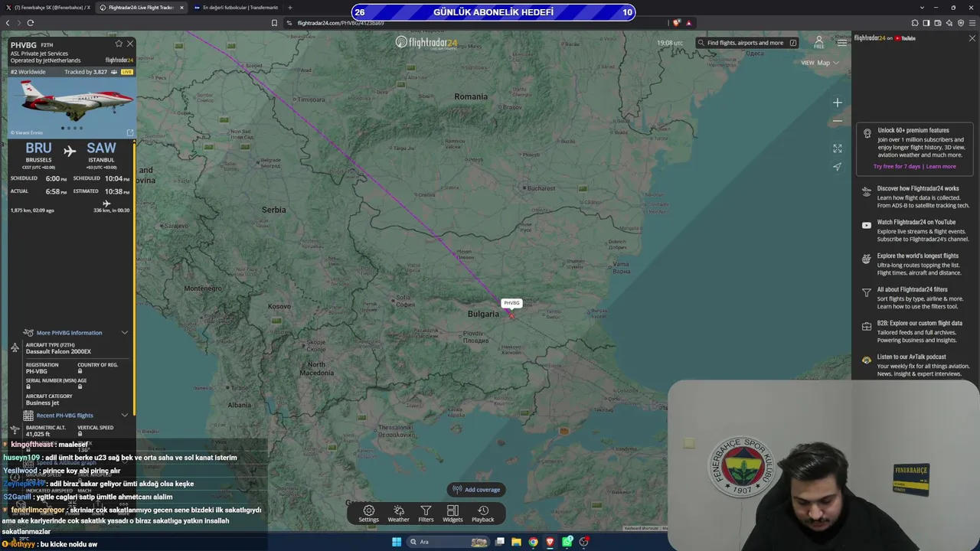
Task: Switch to the Transfermarkt browser tab
Action: pyautogui.click(x=236, y=8)
